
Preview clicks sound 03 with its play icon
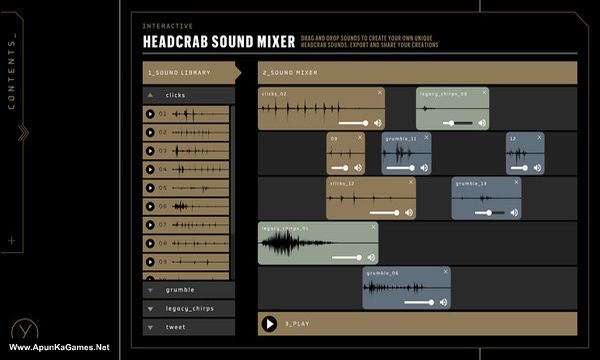point(150,151)
